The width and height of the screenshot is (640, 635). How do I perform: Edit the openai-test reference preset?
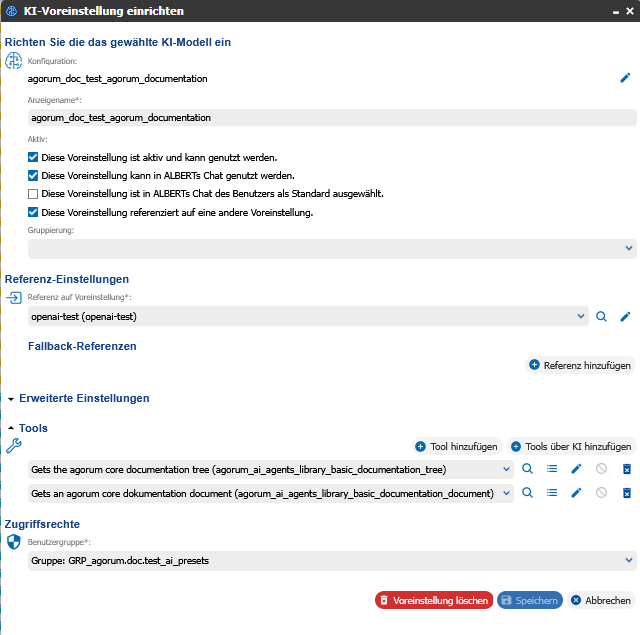point(625,316)
